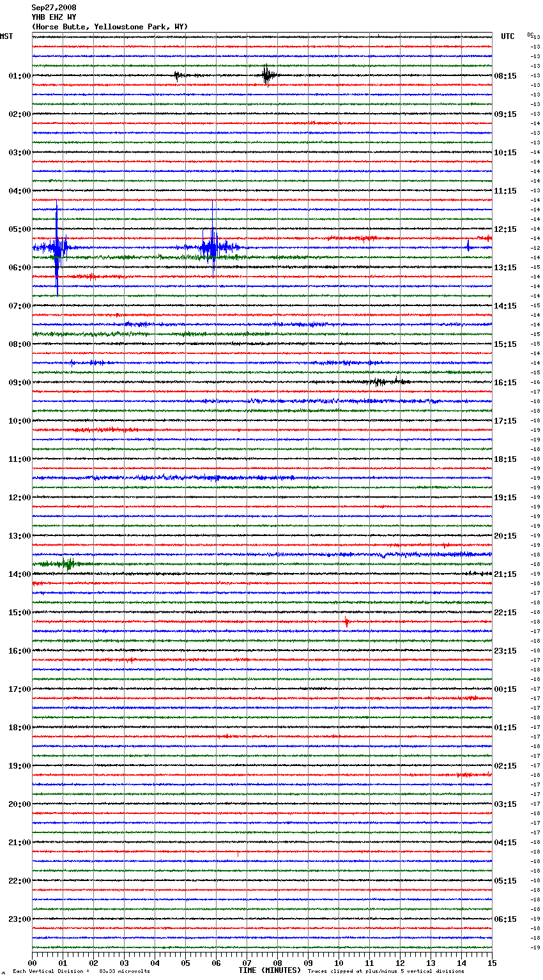Screen dimensions: 543x980
Task: Click the green burst near minute 01 above 14:00
Action: click(67, 563)
